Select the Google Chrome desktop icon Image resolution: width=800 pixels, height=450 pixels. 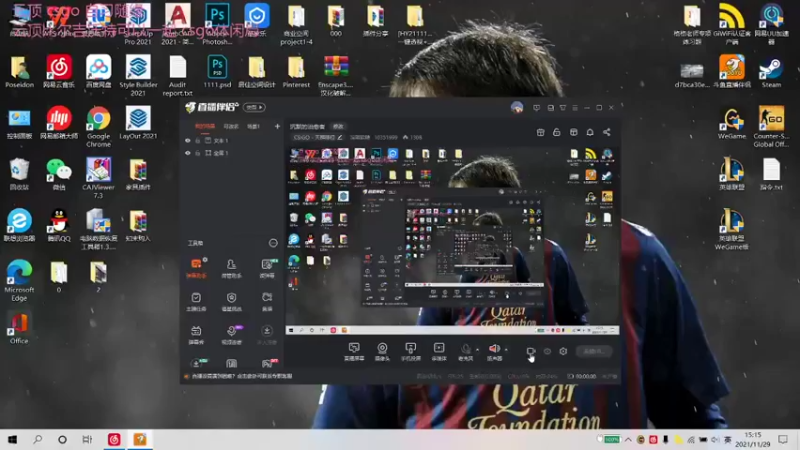click(x=98, y=126)
